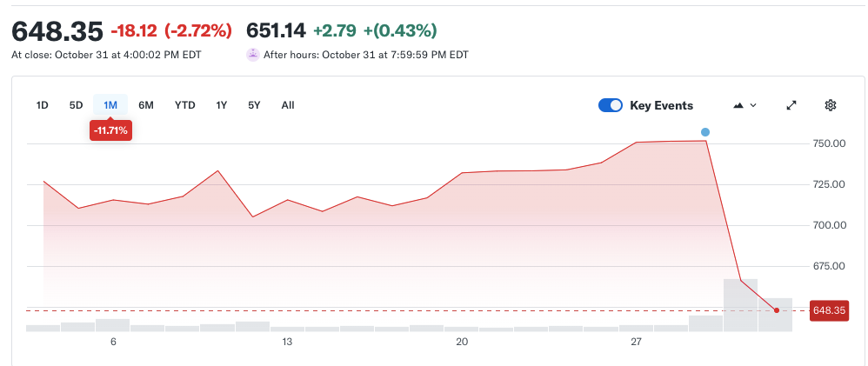This screenshot has width=868, height=366.
Task: Click the red 648.35 price label
Action: pos(829,309)
